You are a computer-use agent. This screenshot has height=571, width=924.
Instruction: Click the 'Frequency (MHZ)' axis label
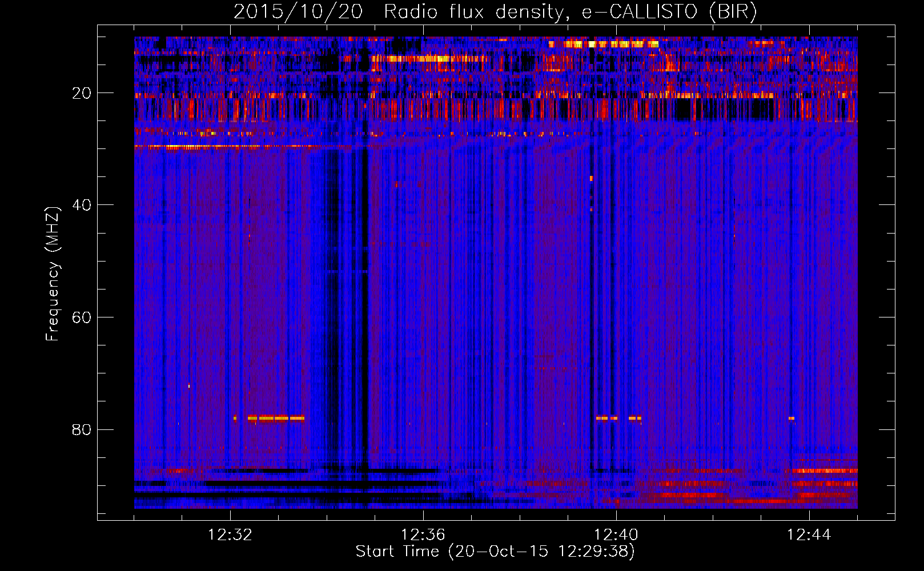(53, 274)
